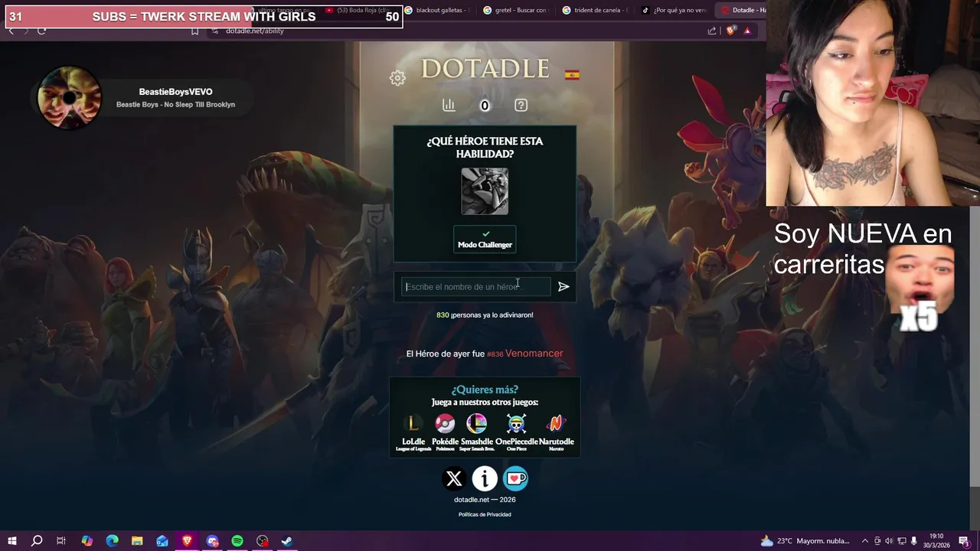Image resolution: width=980 pixels, height=551 pixels.
Task: Open the Pokédle game link
Action: 445,432
